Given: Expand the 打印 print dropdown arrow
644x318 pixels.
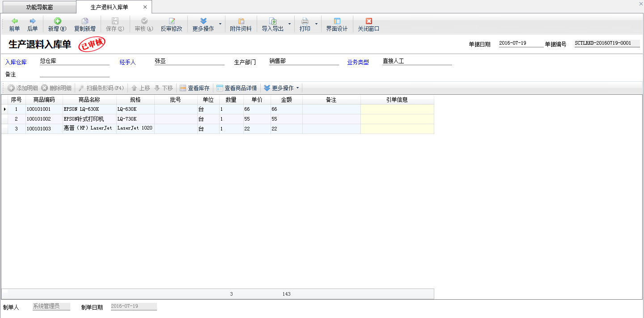Looking at the screenshot, I should coord(316,24).
